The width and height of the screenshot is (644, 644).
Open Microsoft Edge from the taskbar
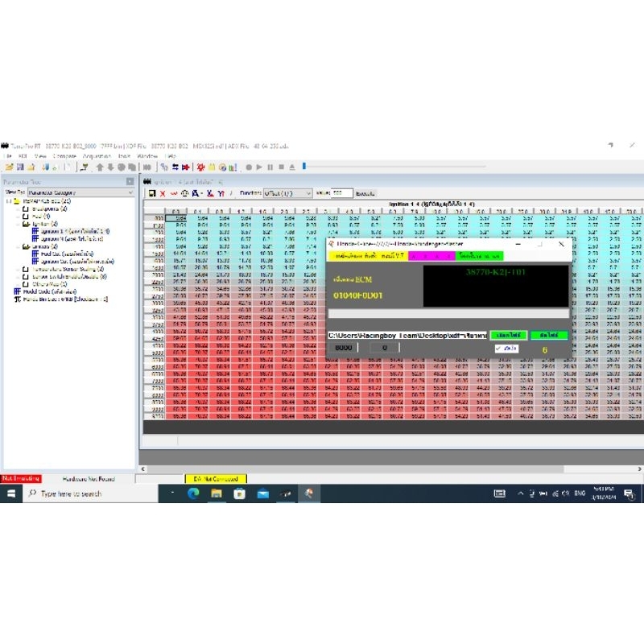193,493
